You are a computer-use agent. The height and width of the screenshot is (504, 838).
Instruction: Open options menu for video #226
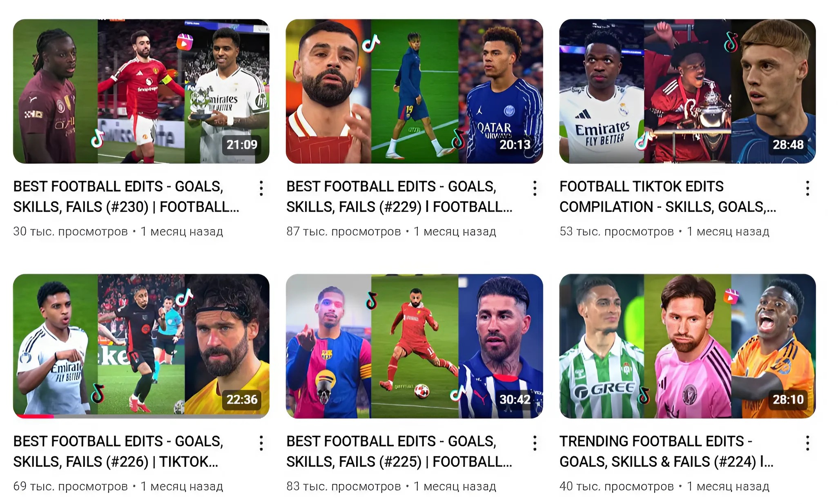(261, 443)
